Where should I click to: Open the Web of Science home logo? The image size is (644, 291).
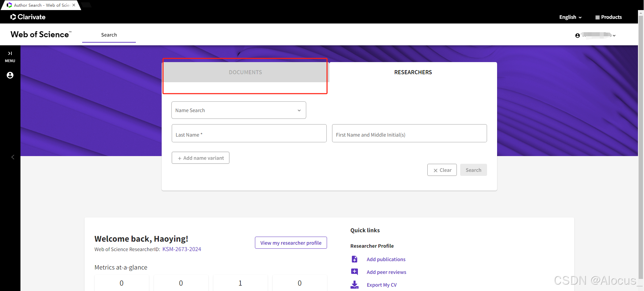41,34
